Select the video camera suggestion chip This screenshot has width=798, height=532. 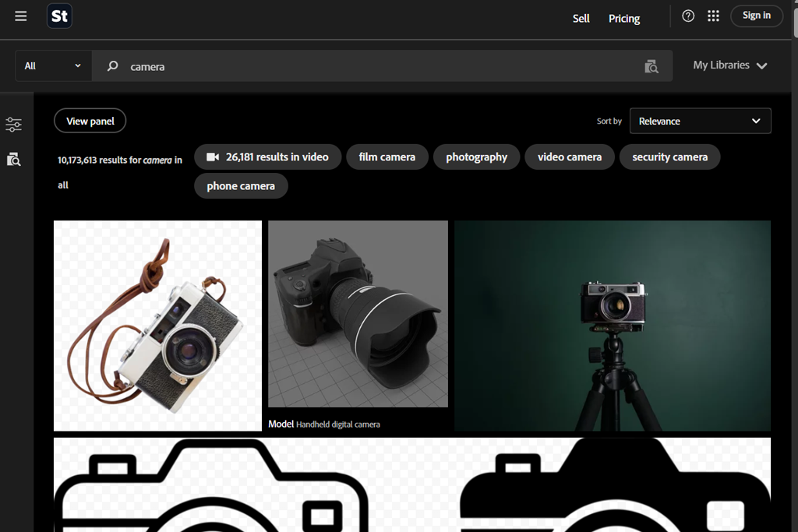point(570,157)
